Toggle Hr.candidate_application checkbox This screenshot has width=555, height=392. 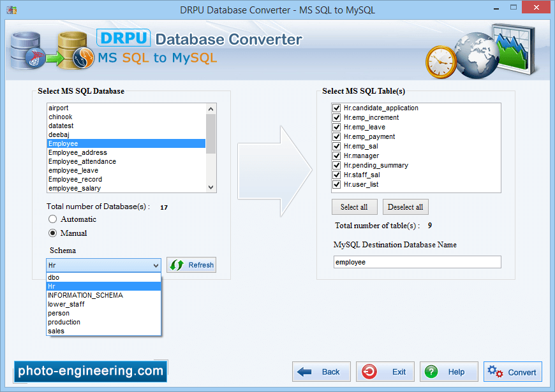[x=337, y=108]
